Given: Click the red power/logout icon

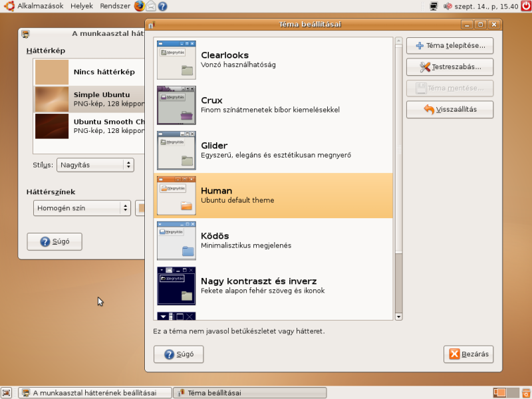Looking at the screenshot, I should tap(525, 7).
